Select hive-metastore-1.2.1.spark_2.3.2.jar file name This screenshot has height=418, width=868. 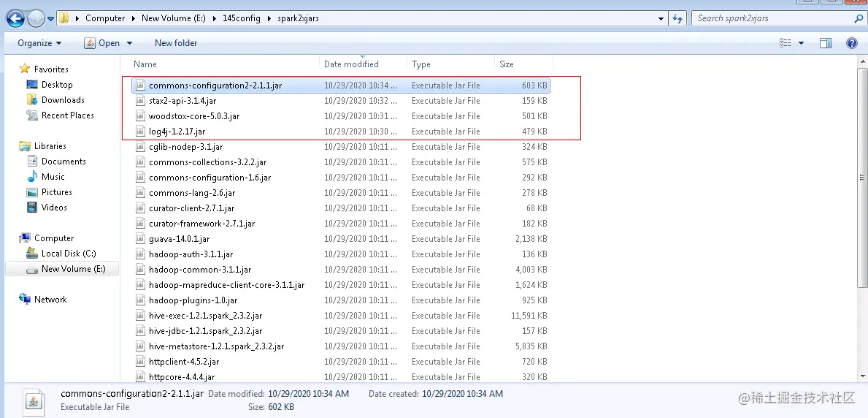tap(216, 346)
